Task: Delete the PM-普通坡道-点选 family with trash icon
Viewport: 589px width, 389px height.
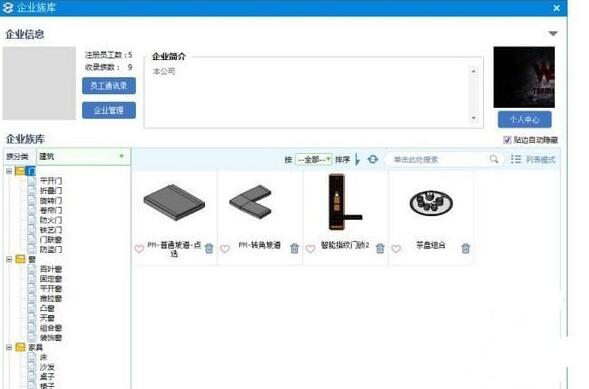Action: [209, 248]
